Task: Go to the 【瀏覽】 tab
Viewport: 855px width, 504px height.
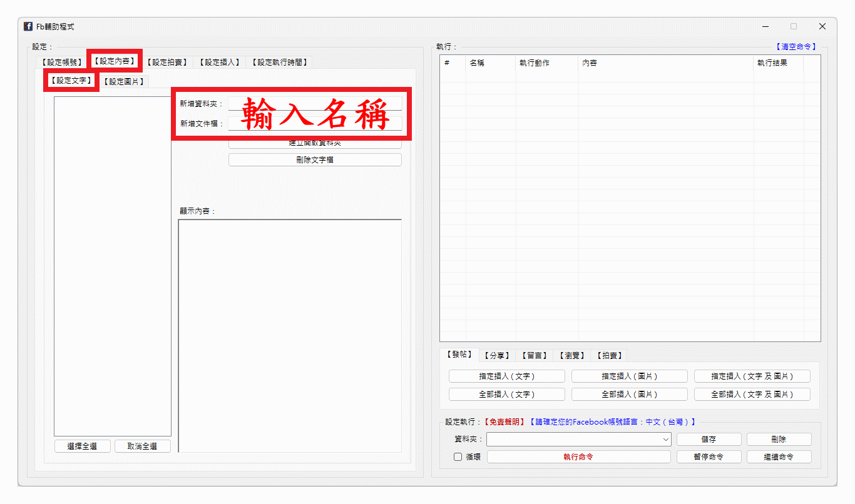Action: click(x=572, y=356)
